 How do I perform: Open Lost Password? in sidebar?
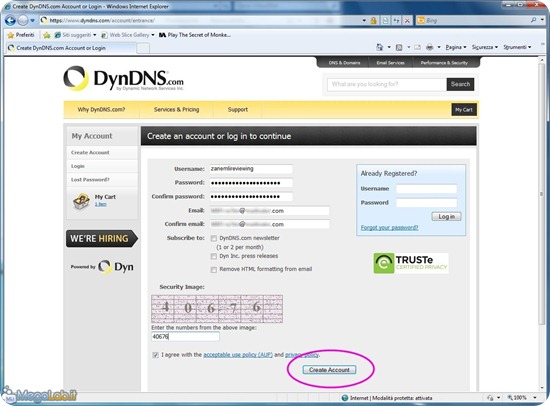point(90,180)
